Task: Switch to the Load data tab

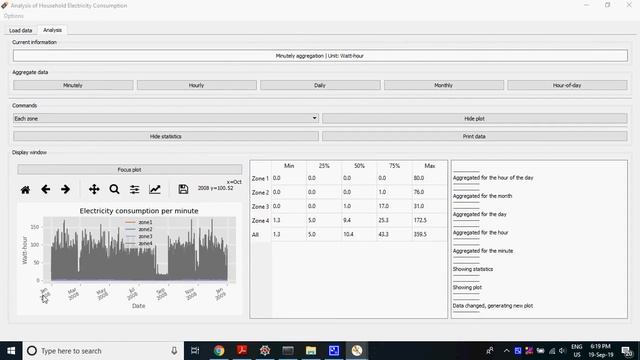Action: click(x=20, y=30)
